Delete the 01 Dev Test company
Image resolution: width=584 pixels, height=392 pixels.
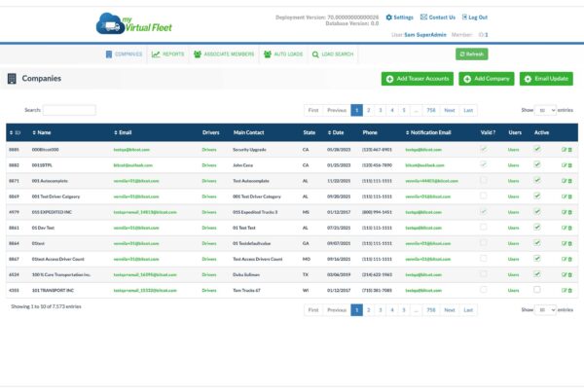[570, 227]
